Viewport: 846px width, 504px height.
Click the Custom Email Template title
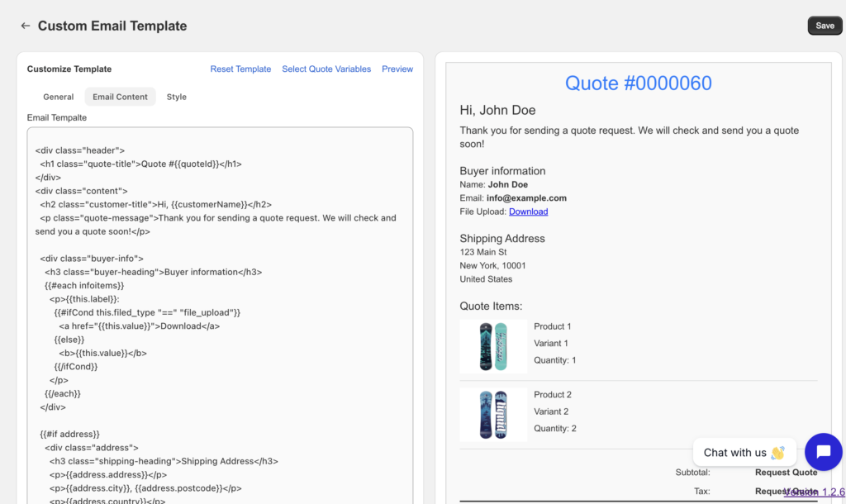[x=112, y=26]
